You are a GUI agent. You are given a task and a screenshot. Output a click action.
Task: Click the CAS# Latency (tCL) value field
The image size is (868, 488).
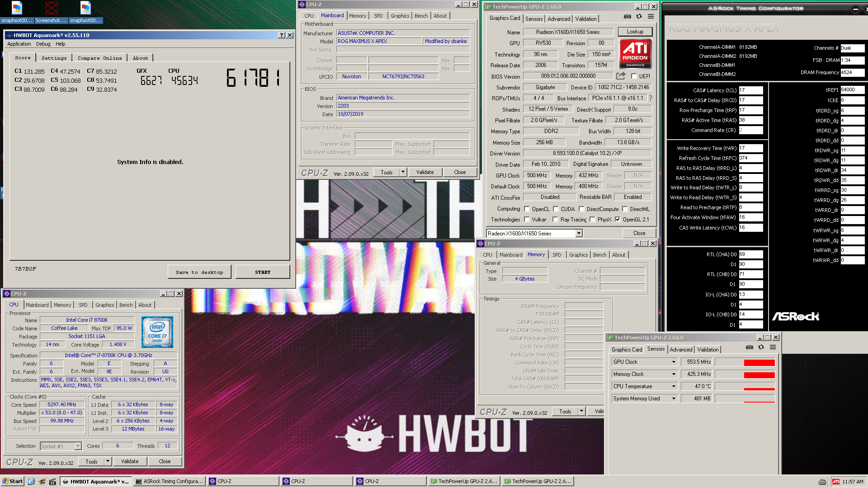click(751, 90)
